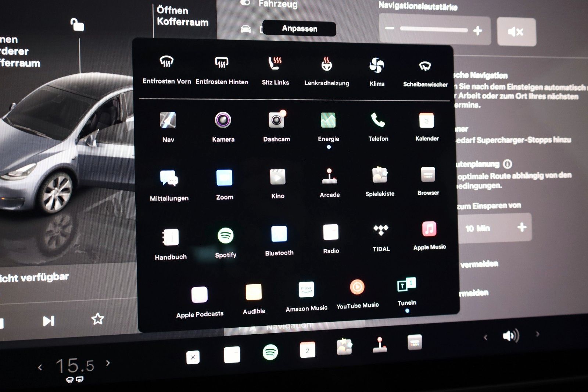
Task: Mute navigation volume with speaker-off button
Action: [x=516, y=32]
